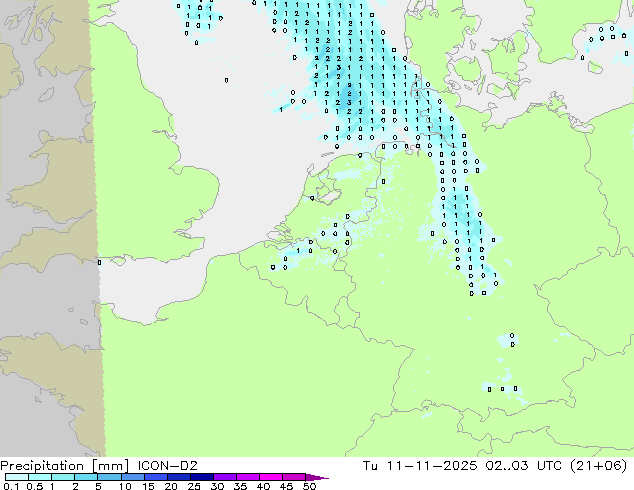Select the '(21+06)' forecast run text
This screenshot has width=634, height=490.
click(x=599, y=466)
